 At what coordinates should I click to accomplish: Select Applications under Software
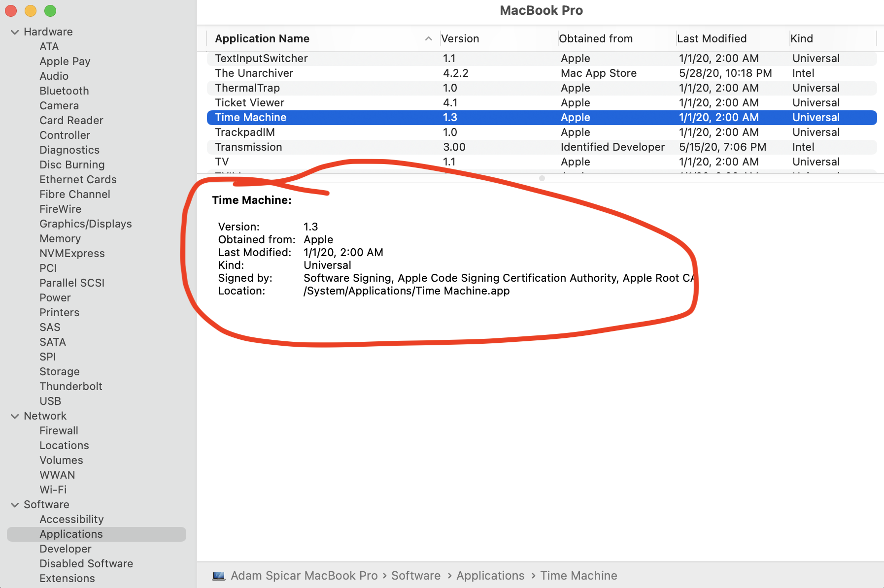[x=97, y=534]
